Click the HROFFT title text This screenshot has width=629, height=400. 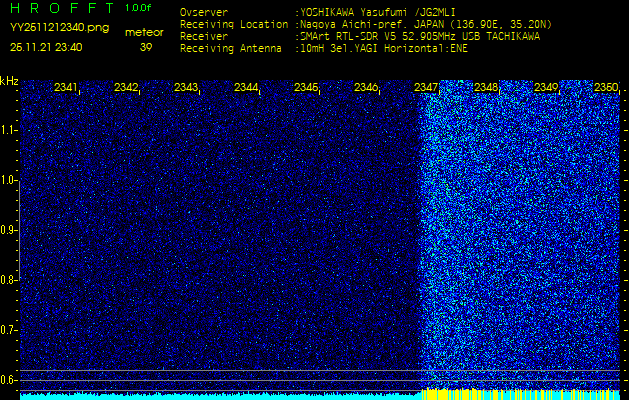[x=62, y=8]
